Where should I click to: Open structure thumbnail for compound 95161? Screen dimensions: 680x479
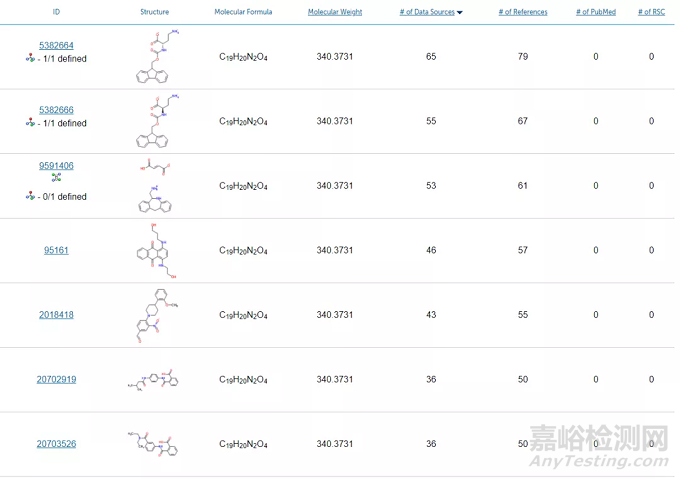(x=155, y=250)
